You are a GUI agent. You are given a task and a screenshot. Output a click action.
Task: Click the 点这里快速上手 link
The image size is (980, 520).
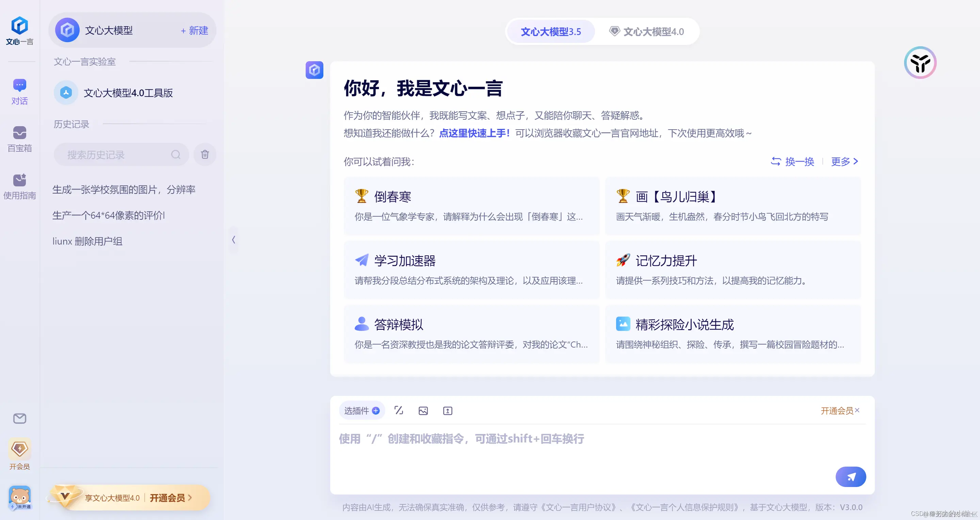coord(474,133)
